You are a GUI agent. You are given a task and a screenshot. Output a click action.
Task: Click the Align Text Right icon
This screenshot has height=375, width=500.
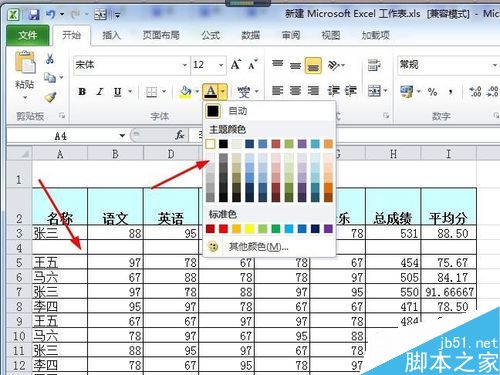point(313,91)
